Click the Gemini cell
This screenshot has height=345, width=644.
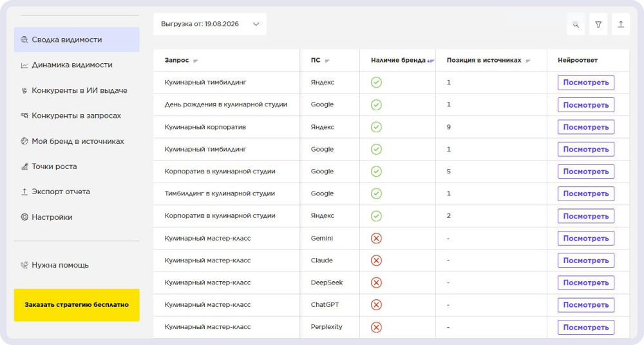tap(322, 238)
